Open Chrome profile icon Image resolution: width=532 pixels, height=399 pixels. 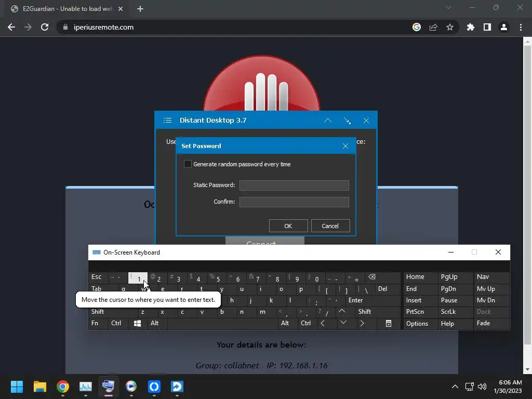[504, 27]
